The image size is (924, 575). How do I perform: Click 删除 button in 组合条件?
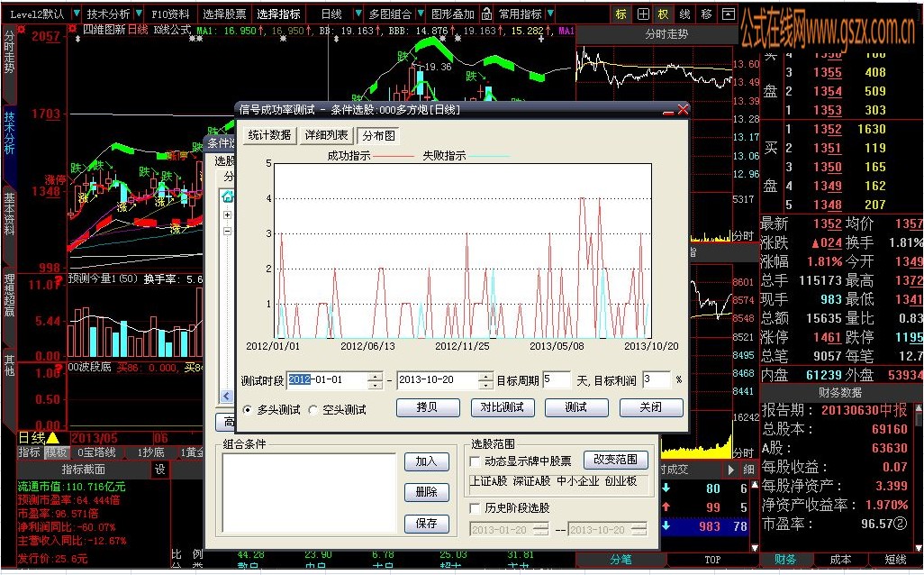point(427,492)
